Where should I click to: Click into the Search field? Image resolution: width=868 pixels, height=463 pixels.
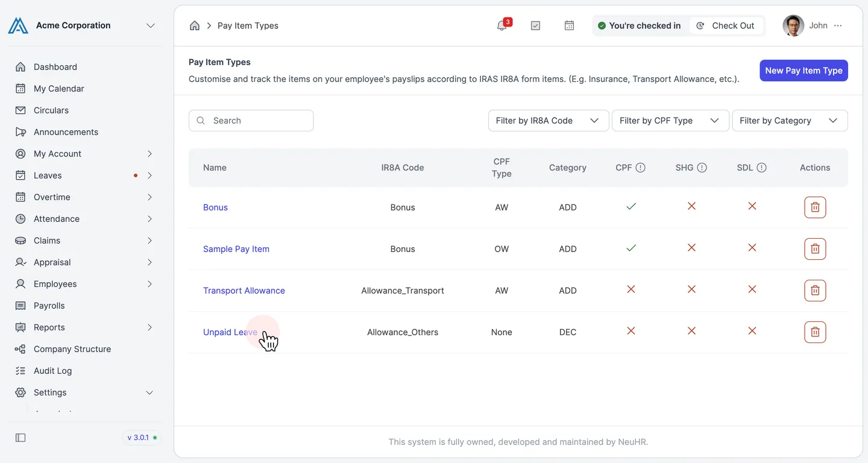click(251, 121)
